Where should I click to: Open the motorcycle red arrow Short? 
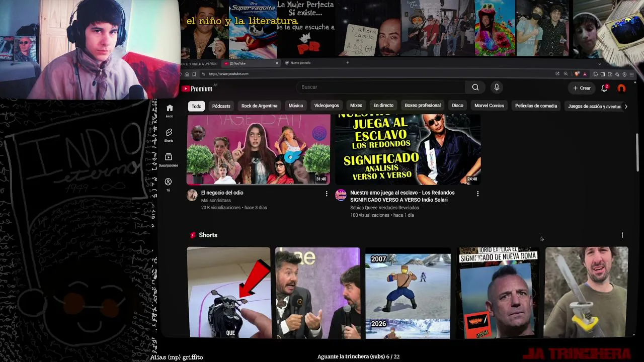pyautogui.click(x=228, y=293)
